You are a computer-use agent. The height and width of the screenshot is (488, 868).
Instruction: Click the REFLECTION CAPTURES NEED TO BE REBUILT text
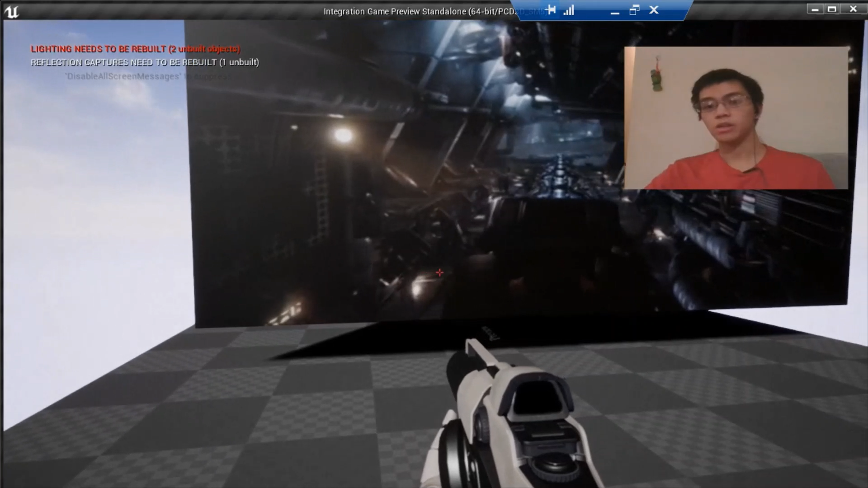(145, 62)
